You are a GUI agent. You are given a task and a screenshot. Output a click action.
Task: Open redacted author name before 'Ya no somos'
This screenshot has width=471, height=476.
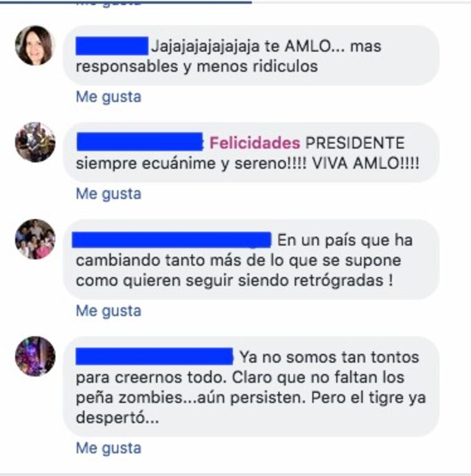[x=154, y=356]
